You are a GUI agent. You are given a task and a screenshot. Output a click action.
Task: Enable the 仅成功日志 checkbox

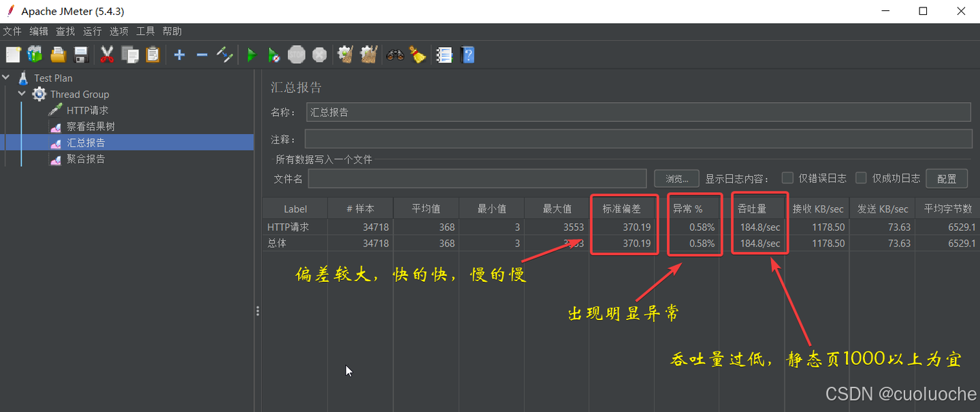click(861, 178)
